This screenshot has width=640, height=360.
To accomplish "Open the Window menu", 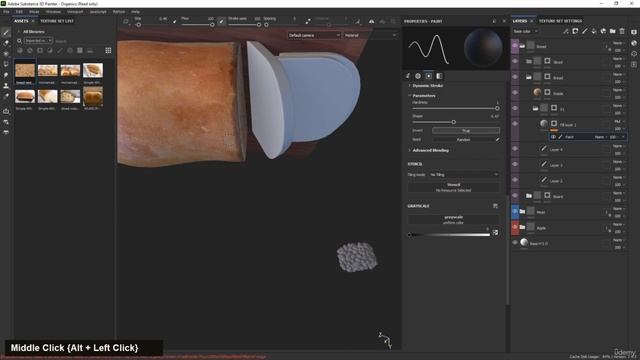I will coord(53,12).
